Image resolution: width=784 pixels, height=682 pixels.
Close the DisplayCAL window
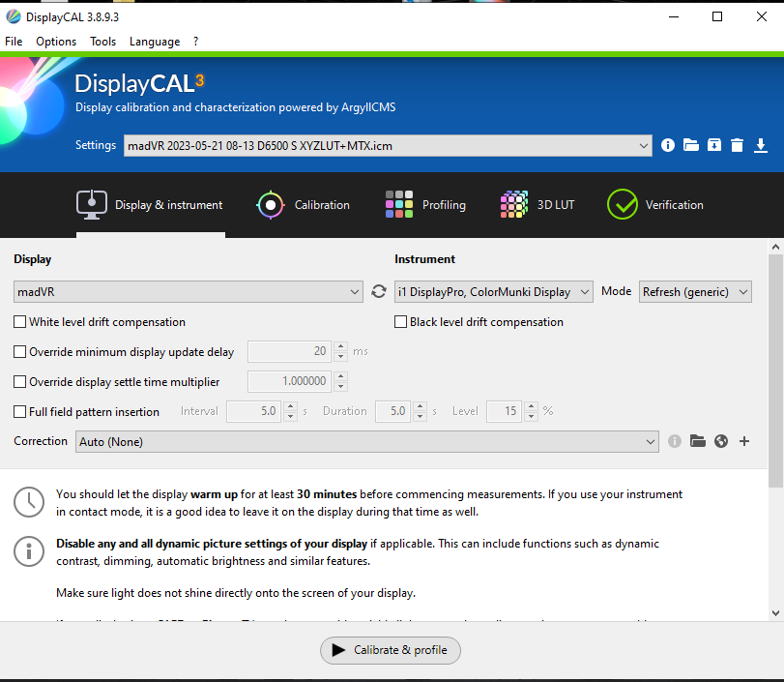pos(761,16)
